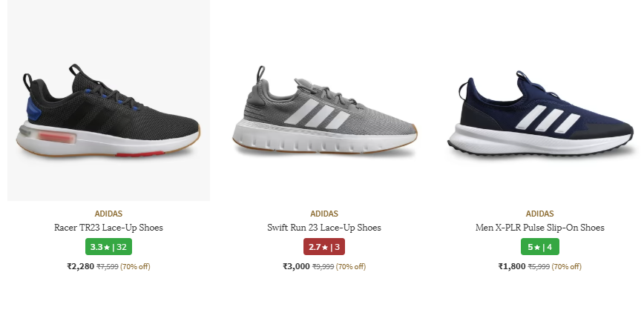The width and height of the screenshot is (644, 330).
Task: Click the ₹3,000 sale price
Action: pos(296,266)
